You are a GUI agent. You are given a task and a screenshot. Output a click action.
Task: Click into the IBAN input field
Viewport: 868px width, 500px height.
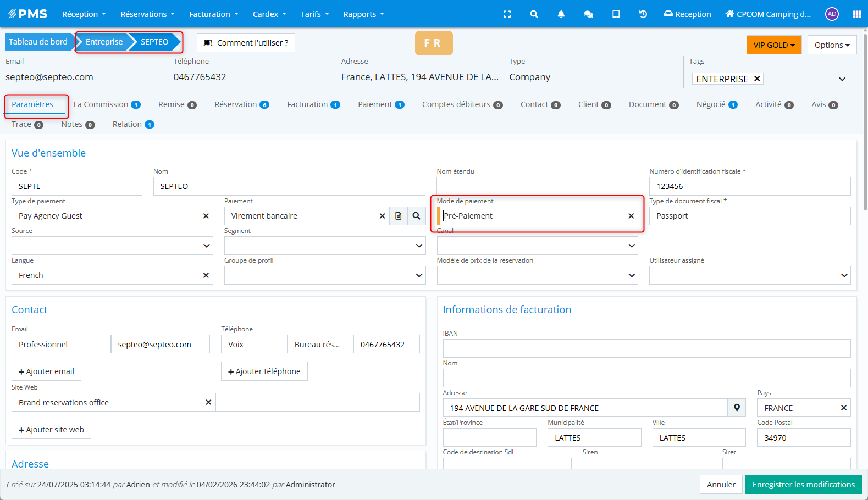(x=646, y=348)
